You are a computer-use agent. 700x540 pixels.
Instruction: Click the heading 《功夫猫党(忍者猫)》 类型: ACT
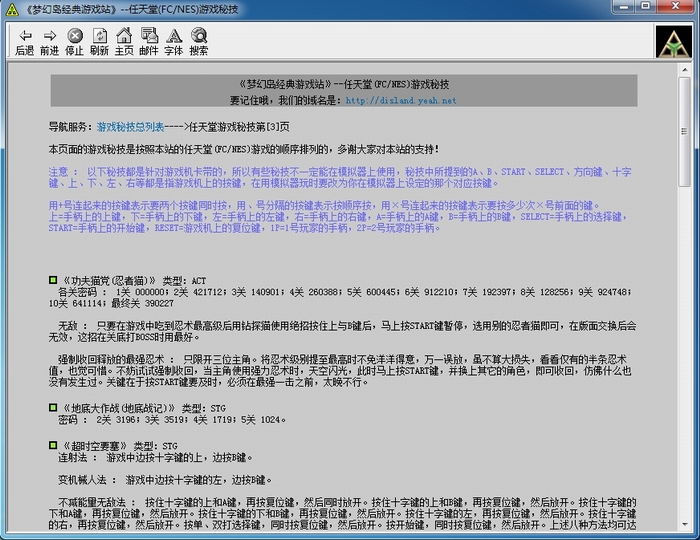(x=134, y=281)
